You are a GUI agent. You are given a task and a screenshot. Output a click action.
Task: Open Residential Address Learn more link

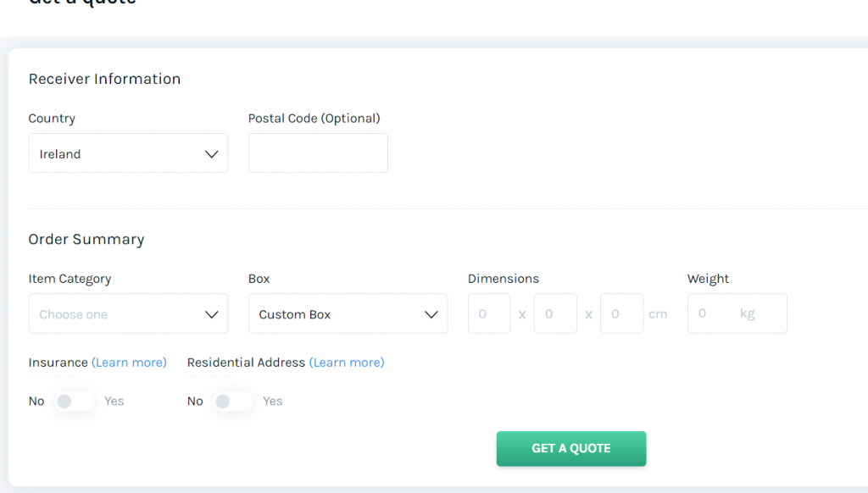click(x=347, y=363)
